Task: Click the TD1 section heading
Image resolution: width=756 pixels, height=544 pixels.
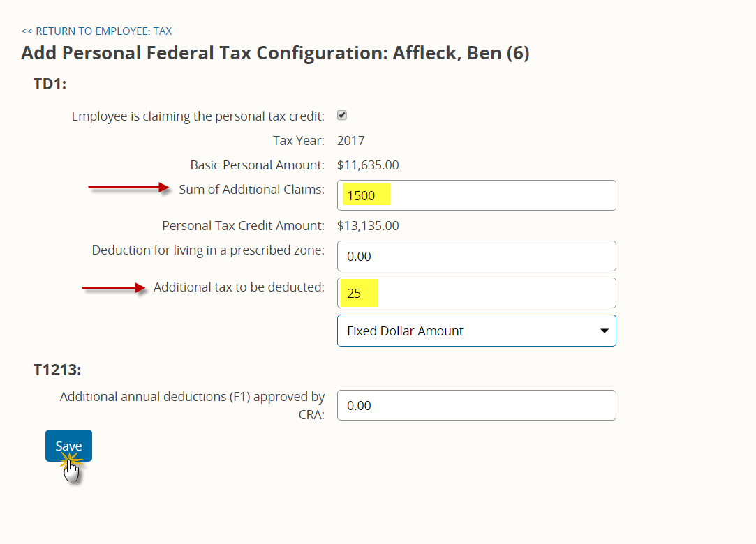Action: tap(50, 84)
